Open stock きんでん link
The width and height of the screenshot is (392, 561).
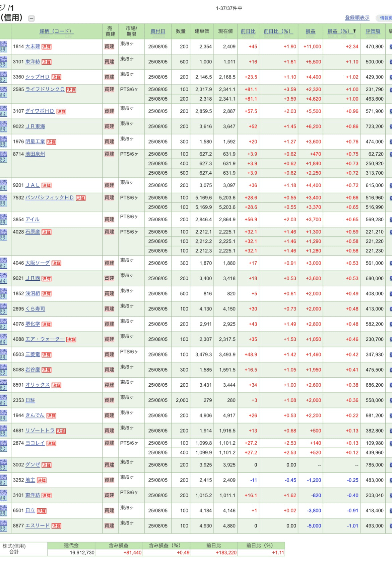point(35,415)
